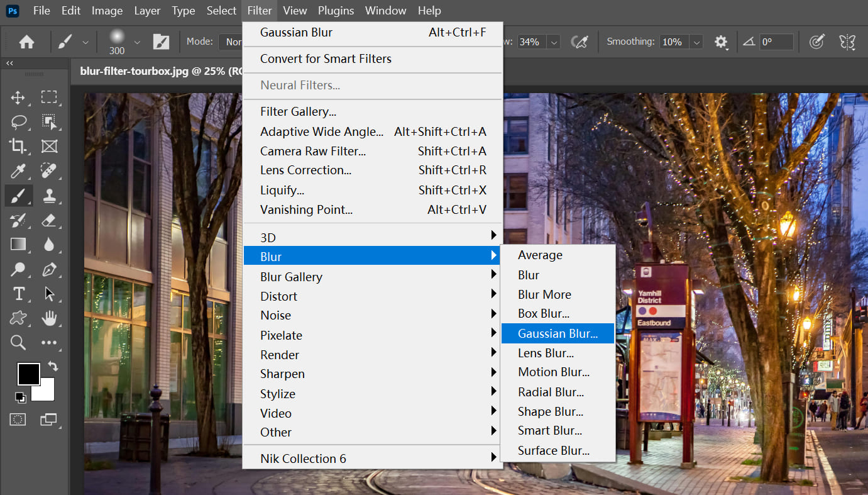868x495 pixels.
Task: Choose Motion Blur... in submenu
Action: pyautogui.click(x=558, y=372)
